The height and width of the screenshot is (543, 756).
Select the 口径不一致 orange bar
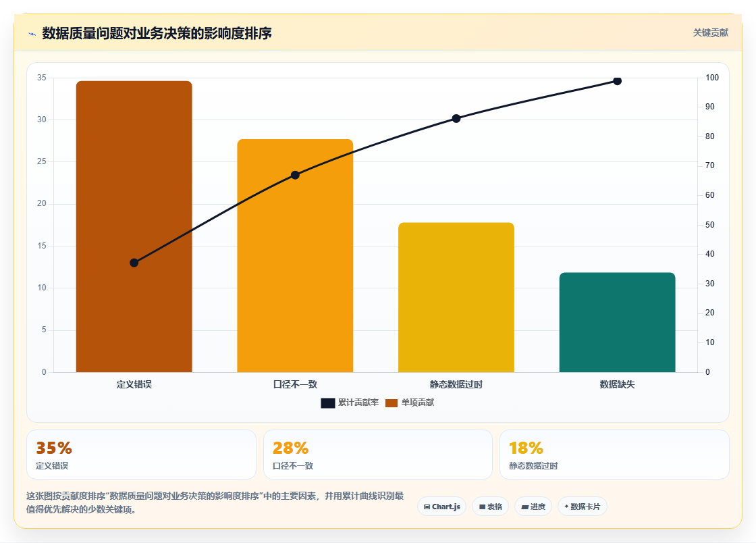(295, 255)
